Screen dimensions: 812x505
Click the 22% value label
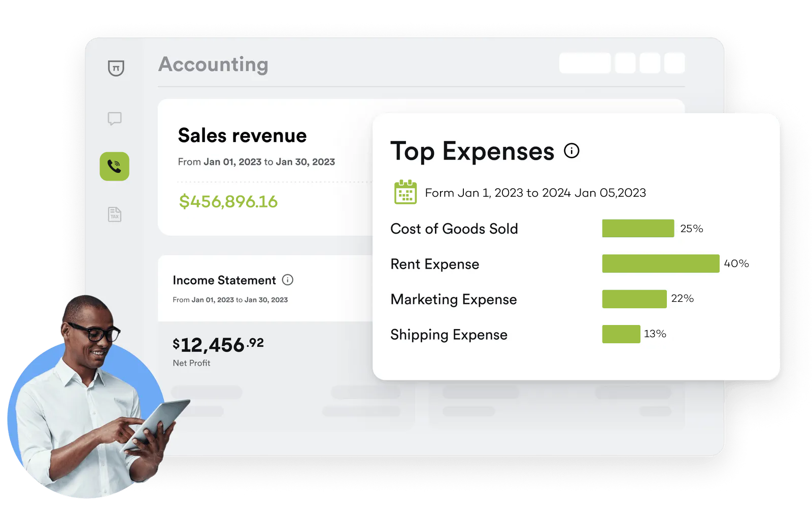coord(683,299)
